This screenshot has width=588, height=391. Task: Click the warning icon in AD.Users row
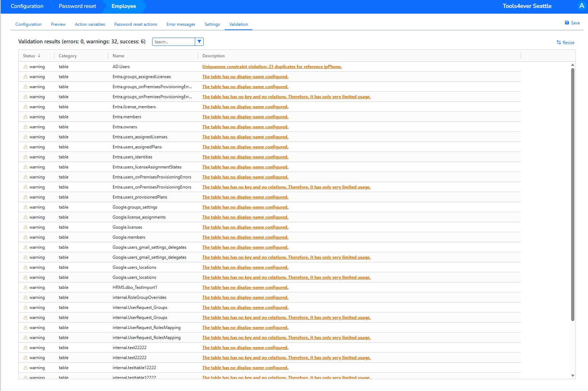coord(25,67)
